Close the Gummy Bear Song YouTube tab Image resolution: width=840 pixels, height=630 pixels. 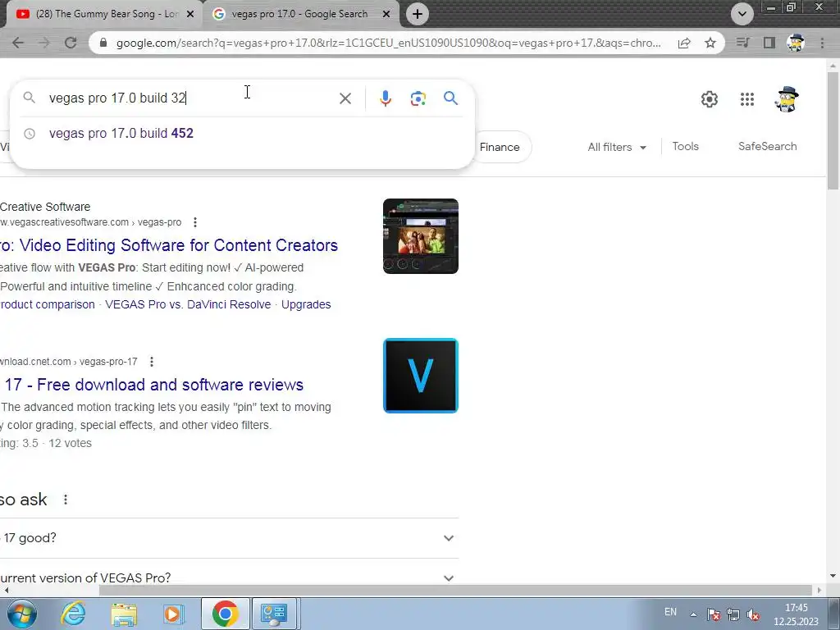tap(190, 14)
